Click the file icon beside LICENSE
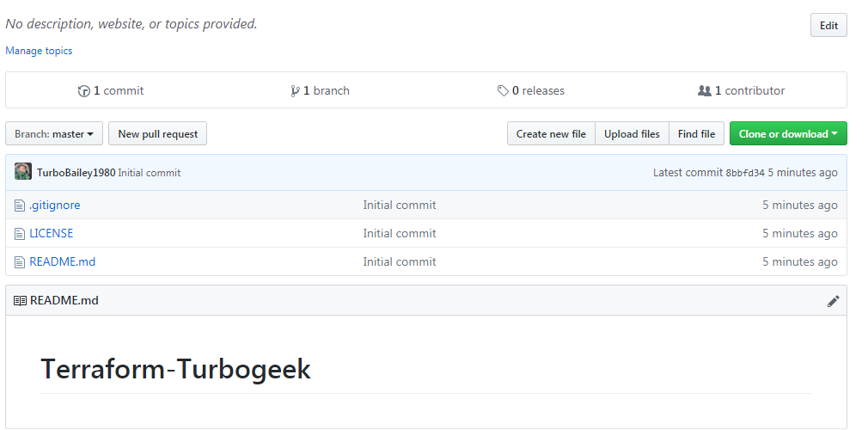 click(20, 234)
